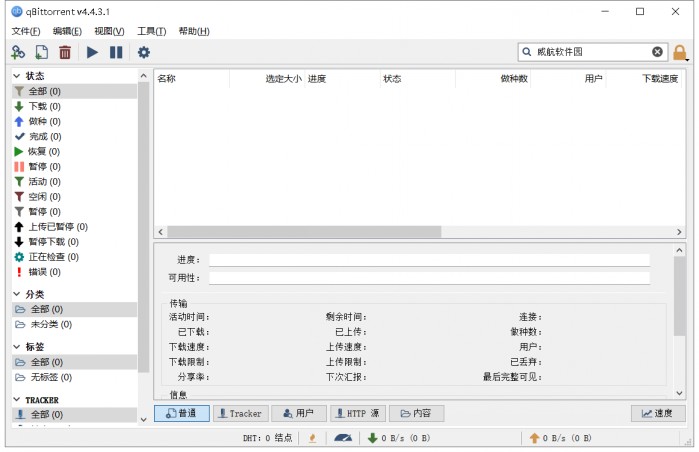The height and width of the screenshot is (452, 699).
Task: Click the search filter text field
Action: click(592, 52)
